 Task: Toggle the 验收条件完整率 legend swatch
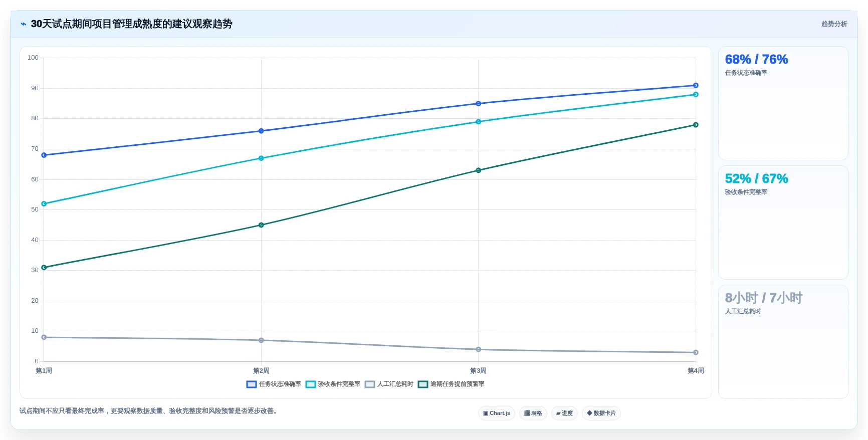point(311,384)
